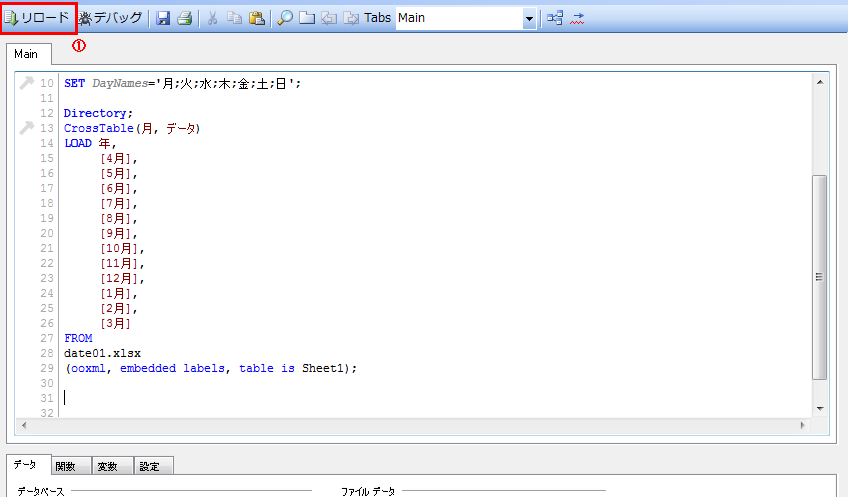Viewport: 848px width, 497px height.
Task: Click the move-tab-left icon
Action: tap(329, 18)
